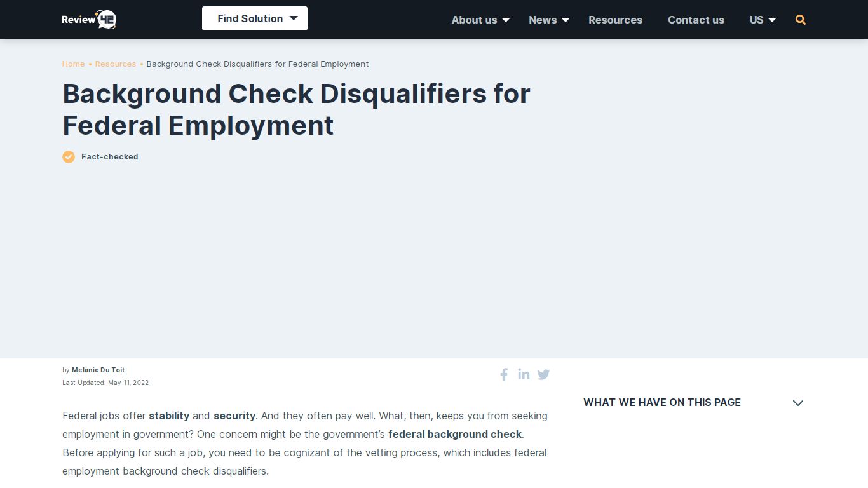Follow the Resources breadcrumb link
Image resolution: width=868 pixels, height=488 pixels.
(116, 64)
